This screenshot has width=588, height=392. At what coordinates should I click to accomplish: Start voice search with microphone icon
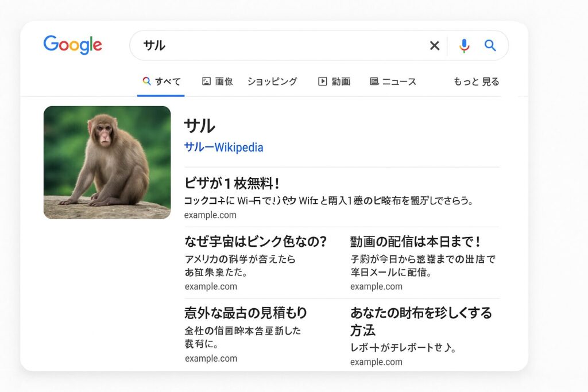(464, 46)
